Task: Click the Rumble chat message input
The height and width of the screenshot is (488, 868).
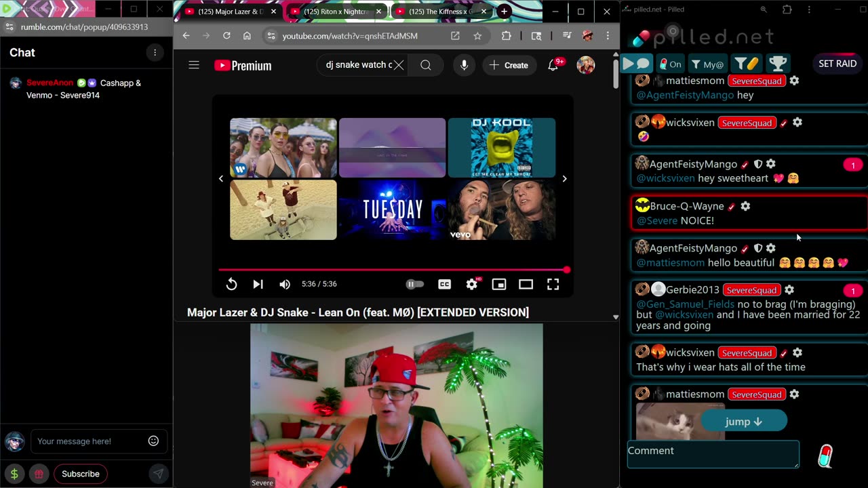Action: click(88, 441)
